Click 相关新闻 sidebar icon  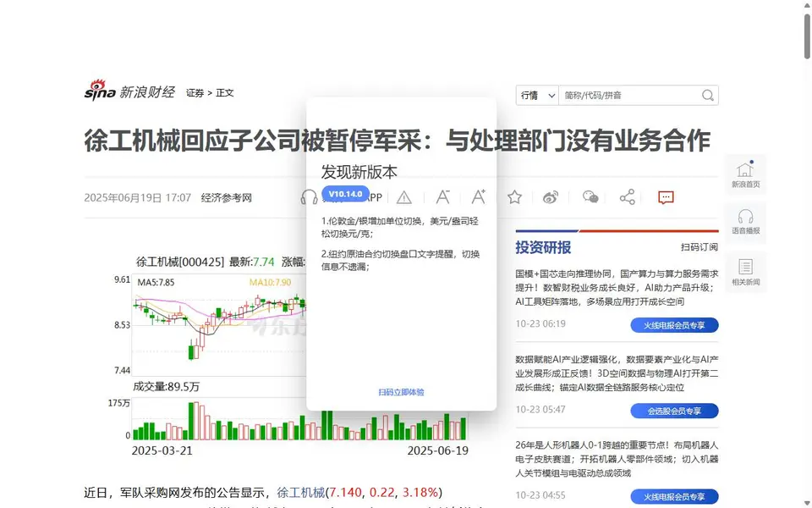pyautogui.click(x=746, y=272)
